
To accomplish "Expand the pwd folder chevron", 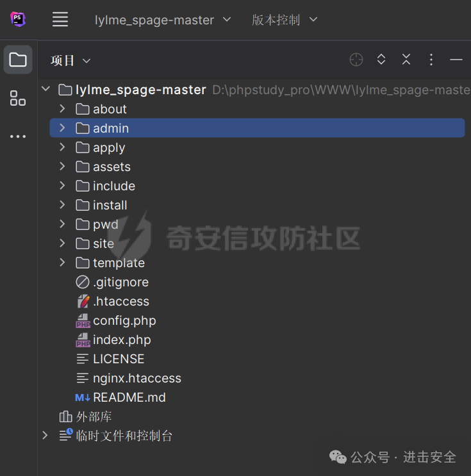I will 62,224.
